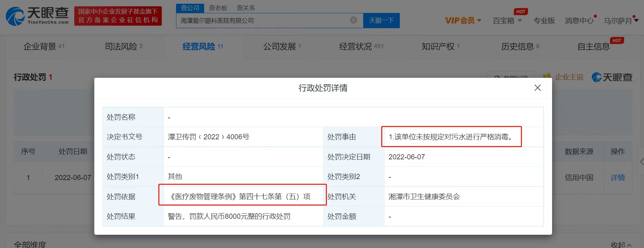The height and width of the screenshot is (248, 644).
Task: Click the HOT badge on 自主信息
Action: point(617,40)
